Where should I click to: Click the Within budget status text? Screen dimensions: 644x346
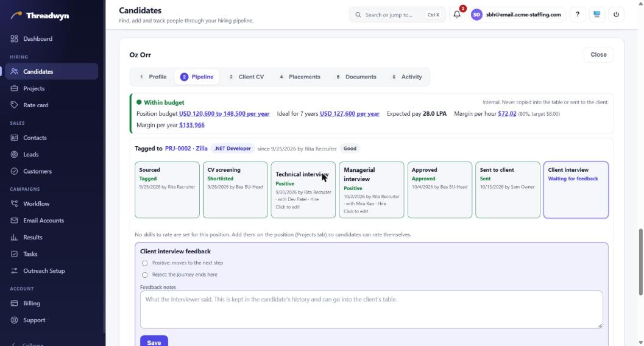[x=164, y=102]
